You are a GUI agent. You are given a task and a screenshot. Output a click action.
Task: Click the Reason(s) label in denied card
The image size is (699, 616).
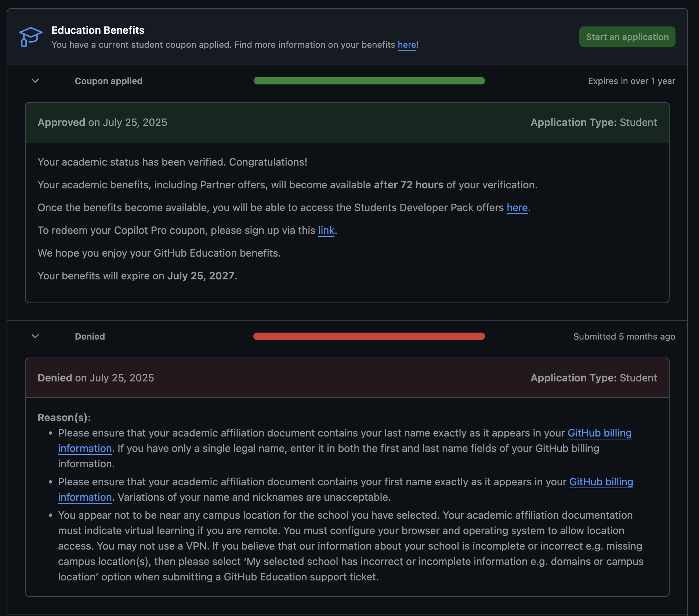click(x=64, y=418)
